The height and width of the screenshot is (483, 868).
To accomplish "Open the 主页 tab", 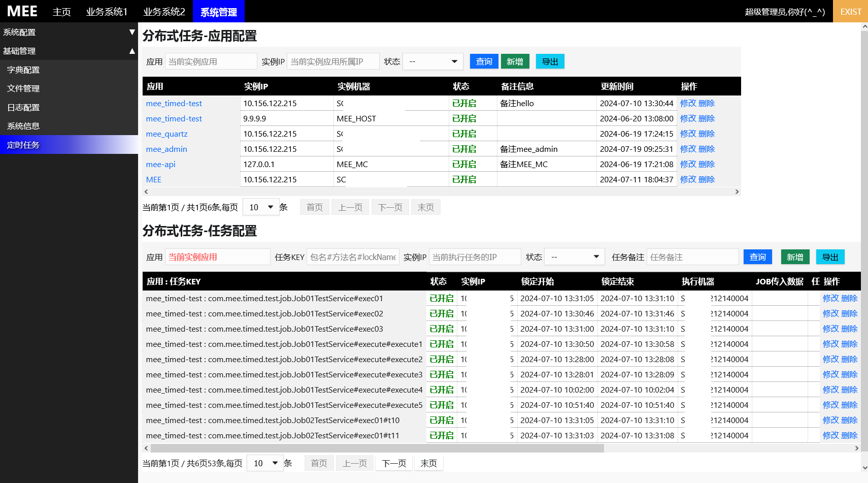I will tap(62, 12).
